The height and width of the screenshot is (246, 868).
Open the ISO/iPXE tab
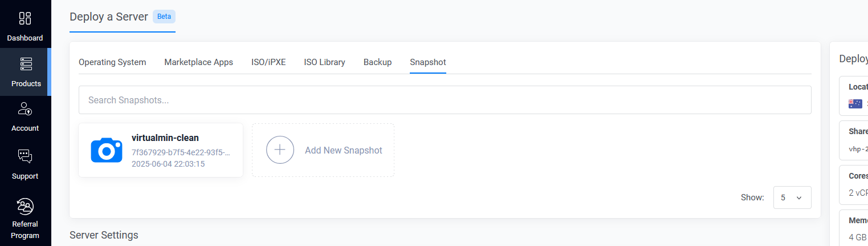point(268,62)
